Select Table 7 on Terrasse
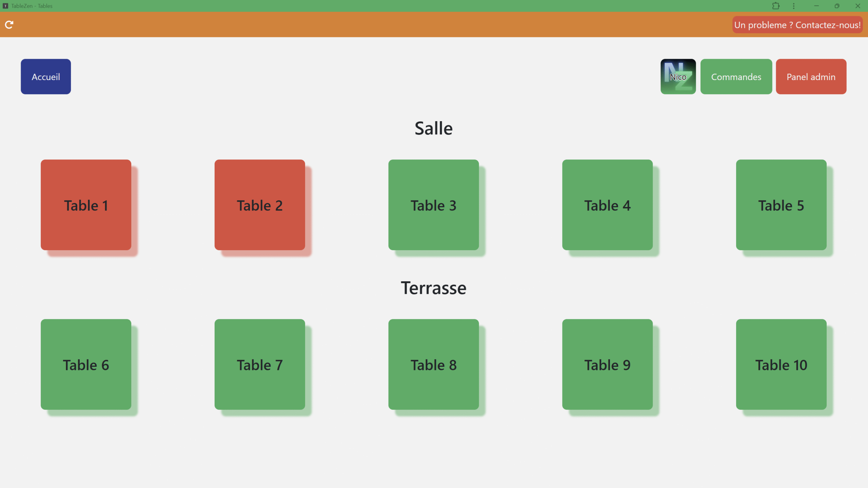Image resolution: width=868 pixels, height=488 pixels. tap(260, 364)
